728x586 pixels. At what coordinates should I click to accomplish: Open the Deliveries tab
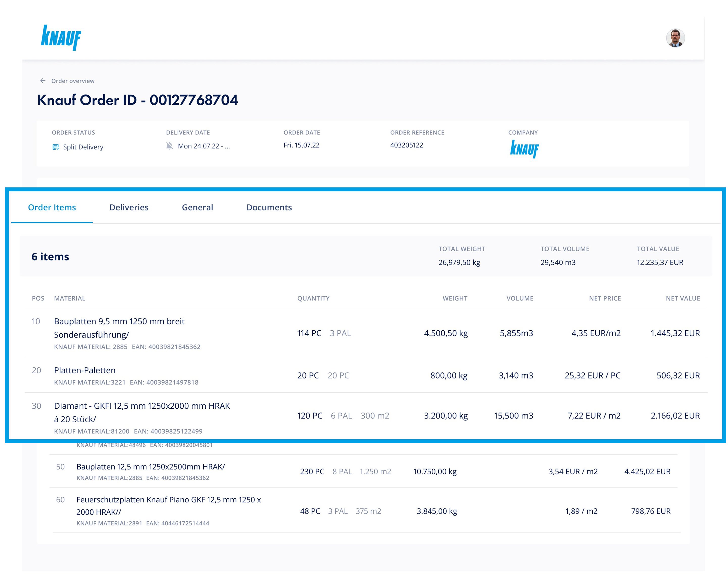click(x=129, y=207)
